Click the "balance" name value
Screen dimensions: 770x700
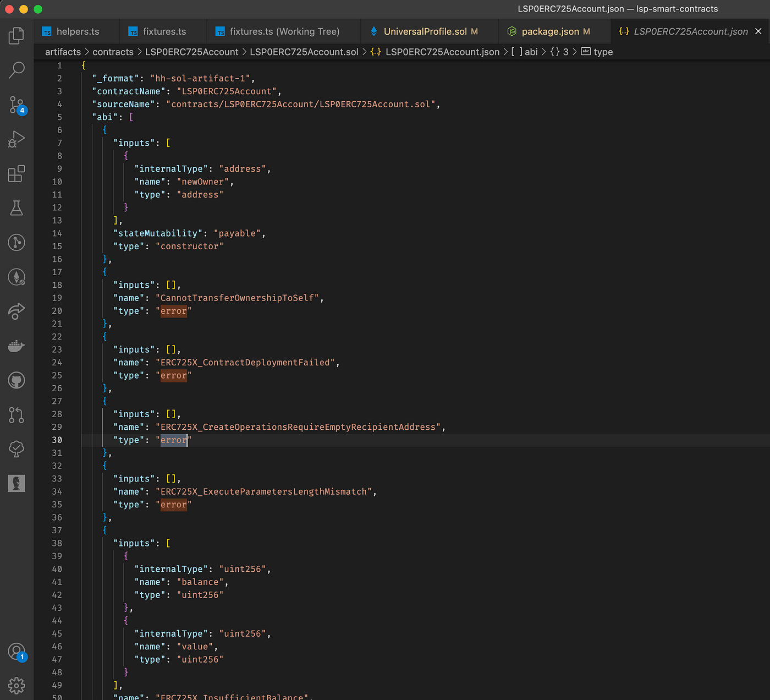click(200, 582)
